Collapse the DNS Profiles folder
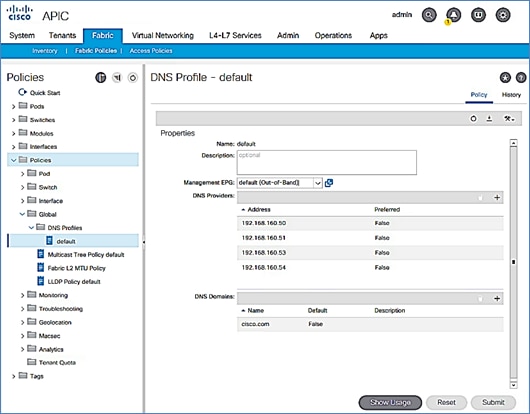Viewport: 530px width, 414px height. tap(31, 227)
